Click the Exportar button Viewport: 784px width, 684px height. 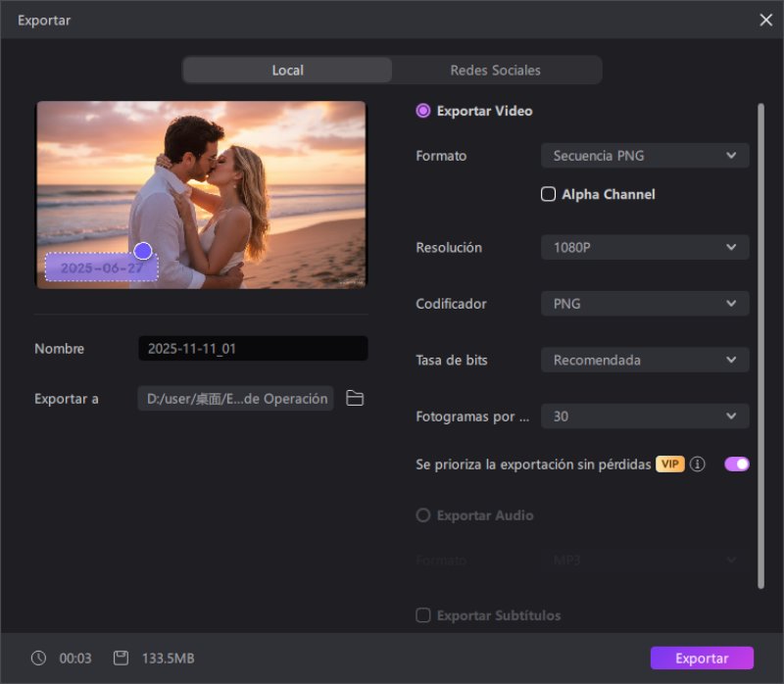pos(702,658)
